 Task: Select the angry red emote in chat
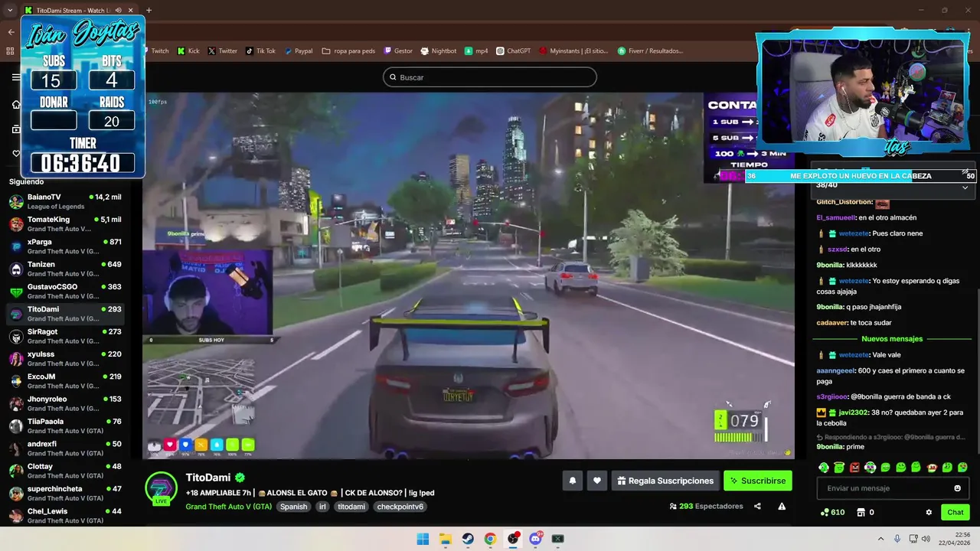pos(854,468)
